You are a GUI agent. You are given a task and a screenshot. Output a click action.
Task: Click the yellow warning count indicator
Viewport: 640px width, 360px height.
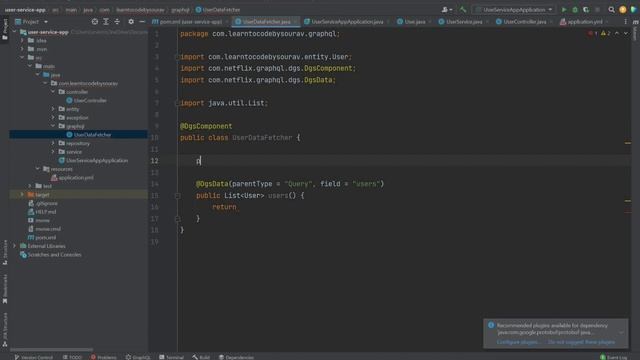coord(605,33)
